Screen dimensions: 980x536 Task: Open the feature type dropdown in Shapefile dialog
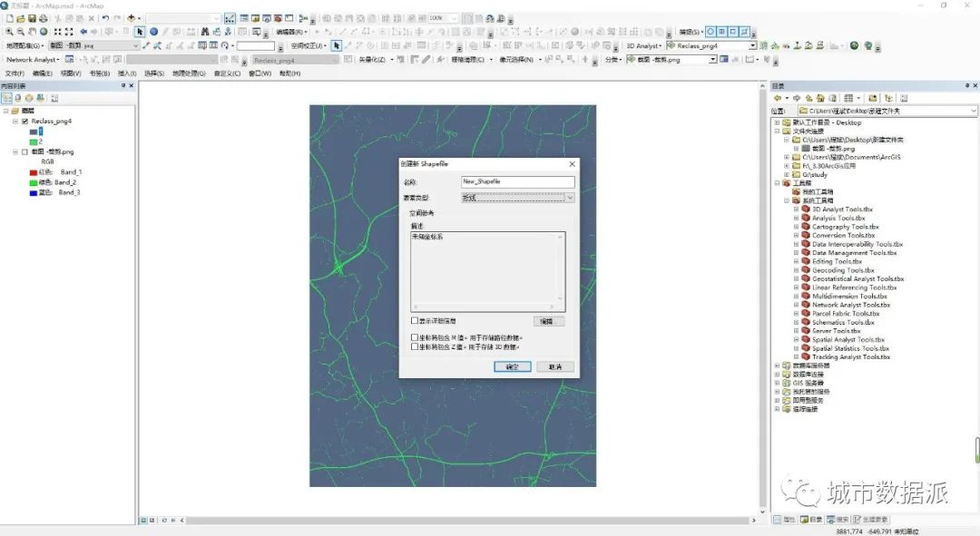coord(569,198)
